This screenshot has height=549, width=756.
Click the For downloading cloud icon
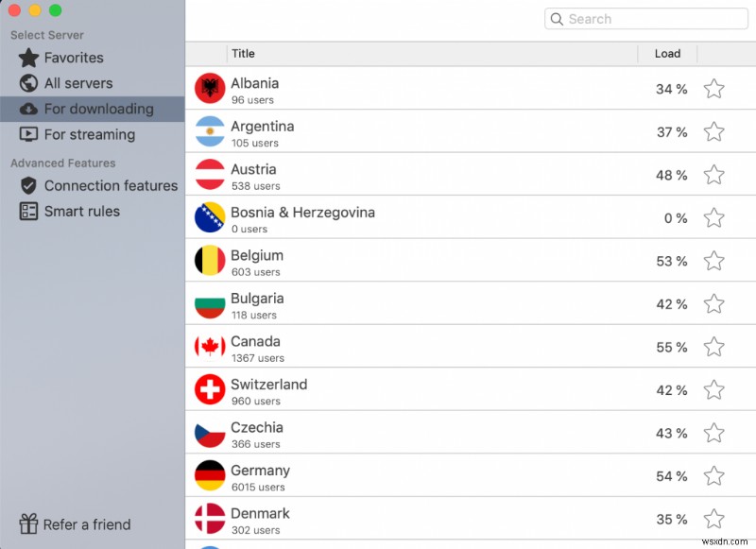[28, 110]
